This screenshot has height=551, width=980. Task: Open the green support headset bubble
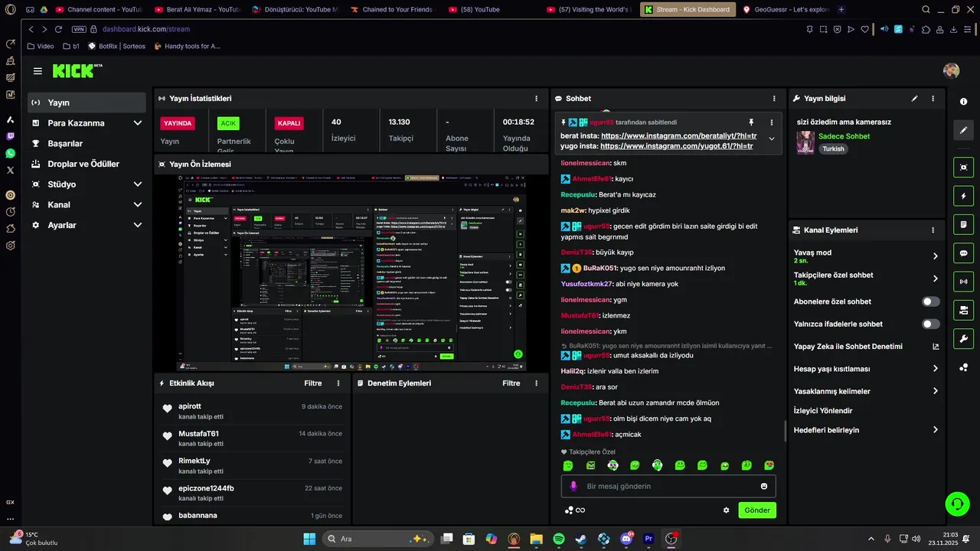tap(957, 503)
